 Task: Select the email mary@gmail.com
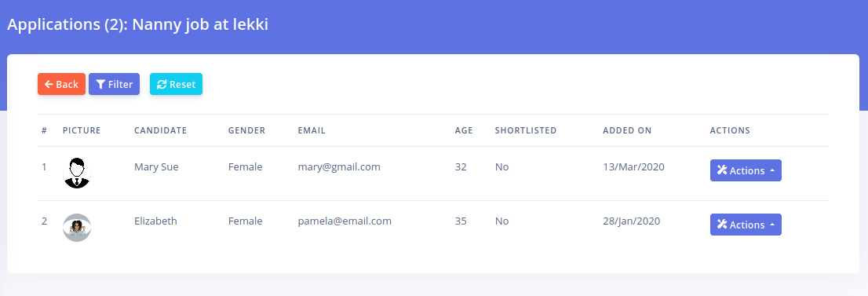[339, 167]
